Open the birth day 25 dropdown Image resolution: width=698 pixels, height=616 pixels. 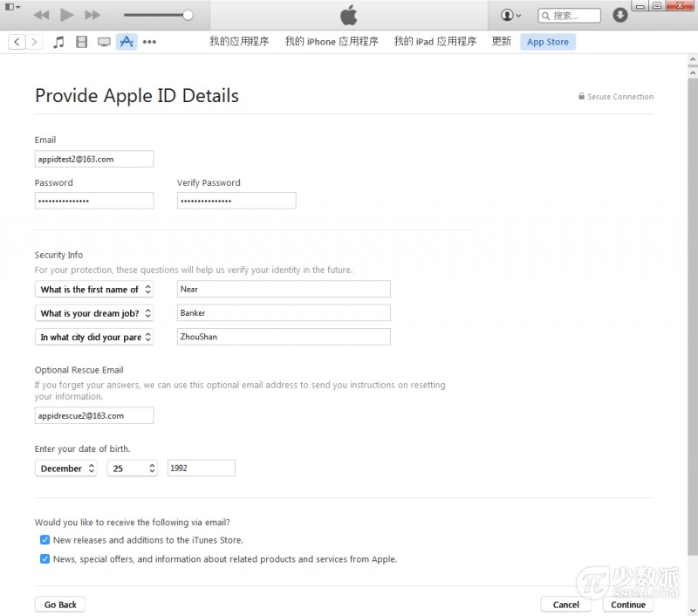pos(133,469)
